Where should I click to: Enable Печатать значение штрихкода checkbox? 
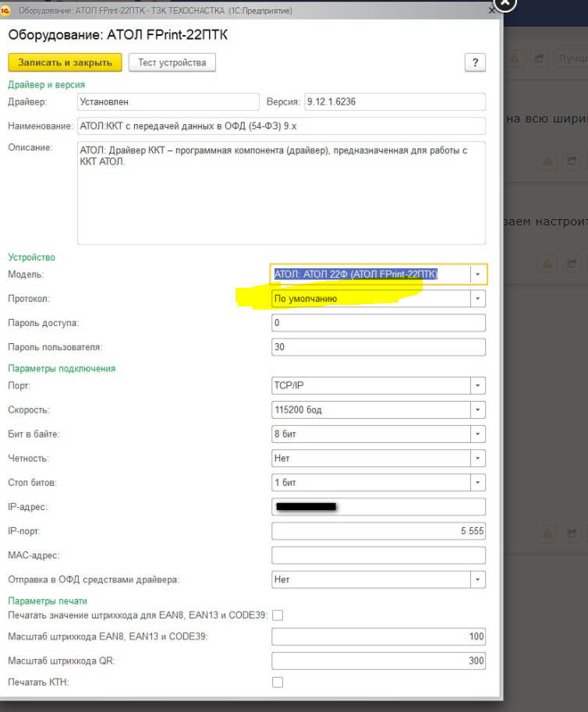(x=278, y=615)
